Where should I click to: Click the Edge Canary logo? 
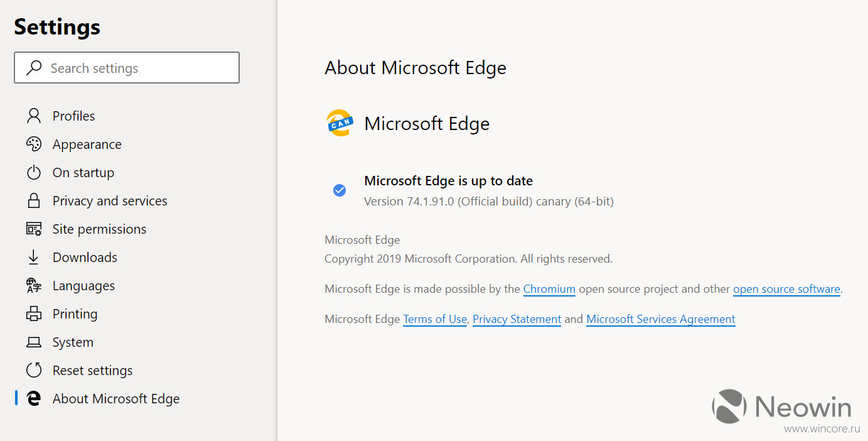click(340, 123)
